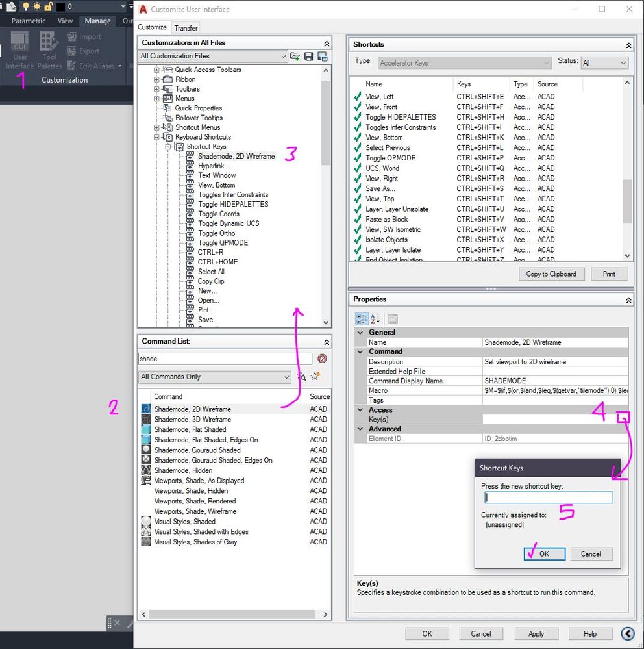The image size is (644, 649).
Task: Switch to the Transfer tab
Action: coord(186,28)
